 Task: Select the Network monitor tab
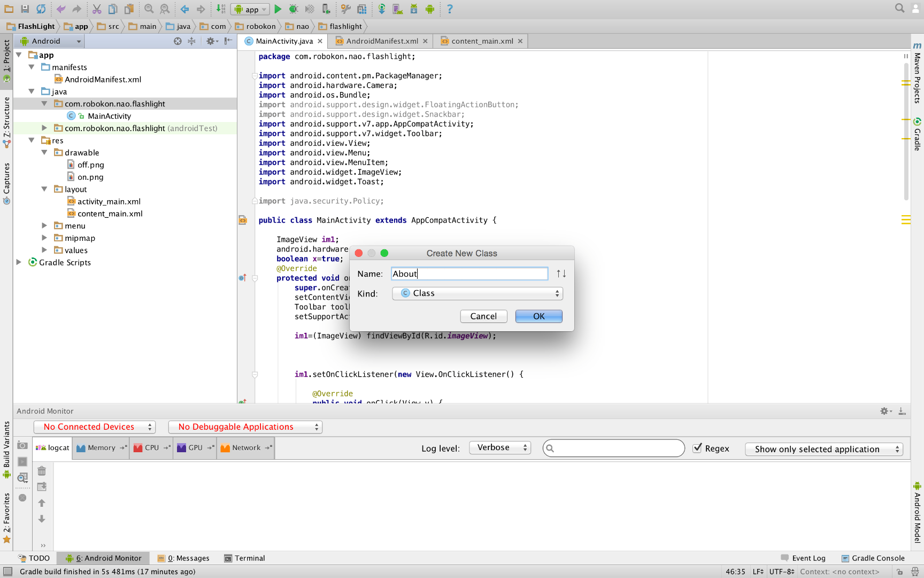(246, 448)
